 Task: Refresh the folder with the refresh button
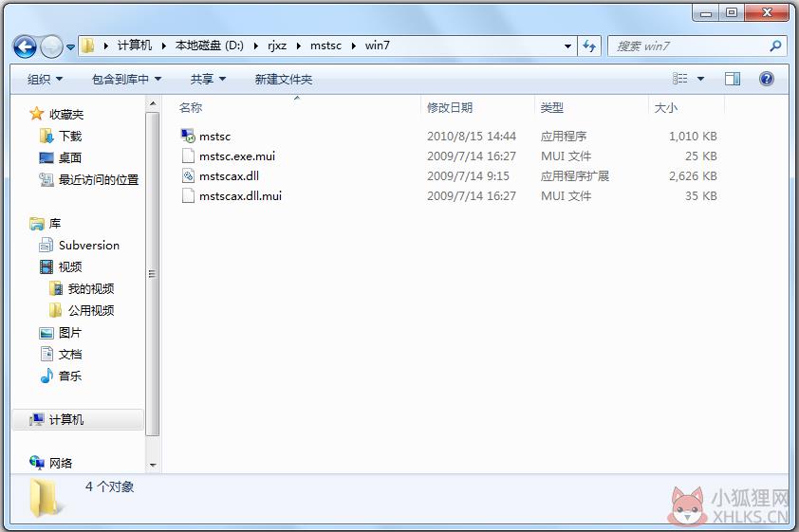tap(589, 46)
